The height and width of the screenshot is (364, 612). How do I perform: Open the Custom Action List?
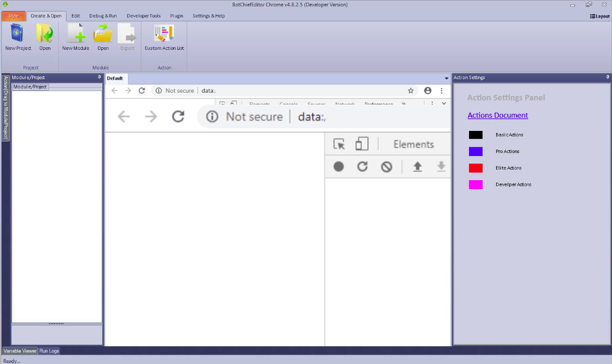click(x=164, y=35)
